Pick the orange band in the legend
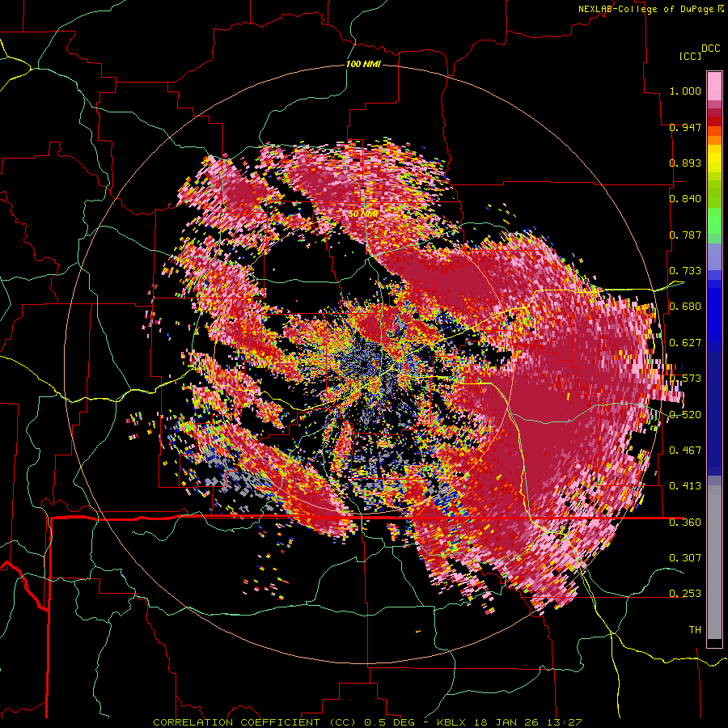The image size is (728, 728). (x=714, y=140)
